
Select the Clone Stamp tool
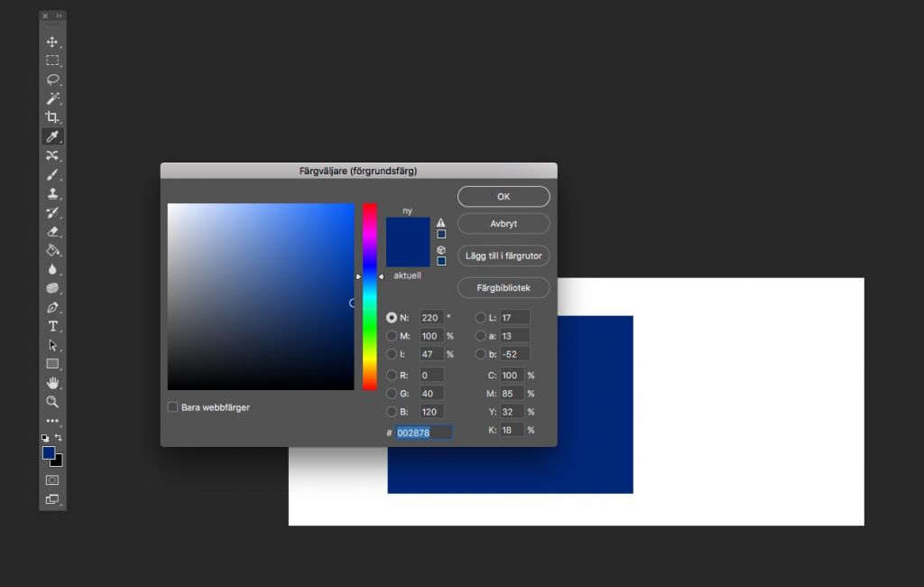(x=52, y=193)
